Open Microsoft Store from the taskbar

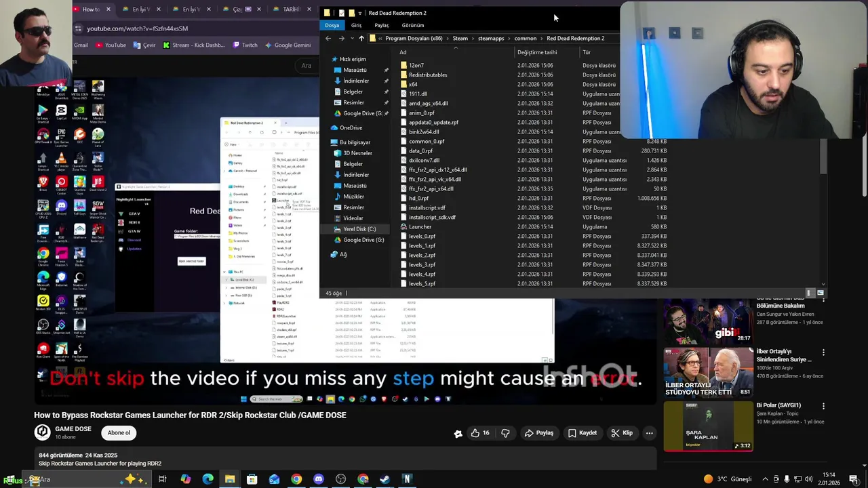click(x=252, y=479)
